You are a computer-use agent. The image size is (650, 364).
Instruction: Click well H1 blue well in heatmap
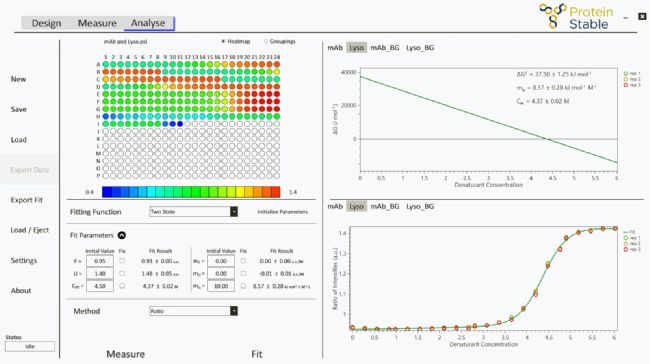point(106,116)
